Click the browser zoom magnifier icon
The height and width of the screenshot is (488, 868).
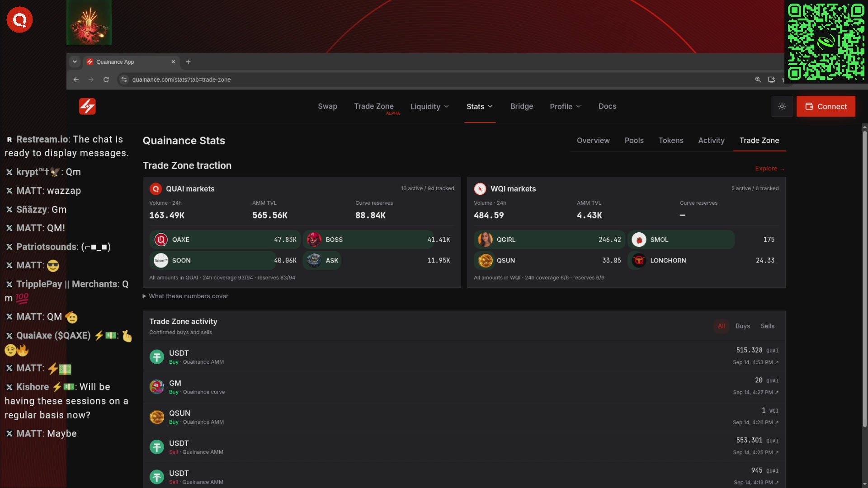pyautogui.click(x=758, y=80)
